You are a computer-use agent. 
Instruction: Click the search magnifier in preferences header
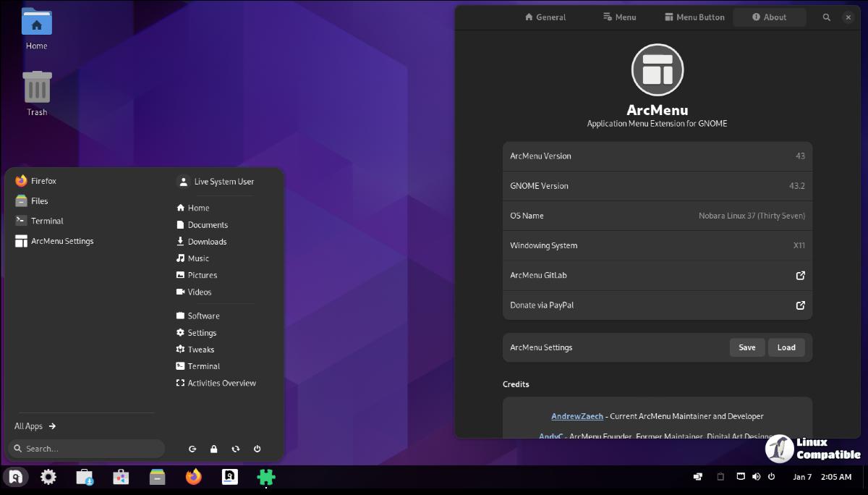(827, 17)
